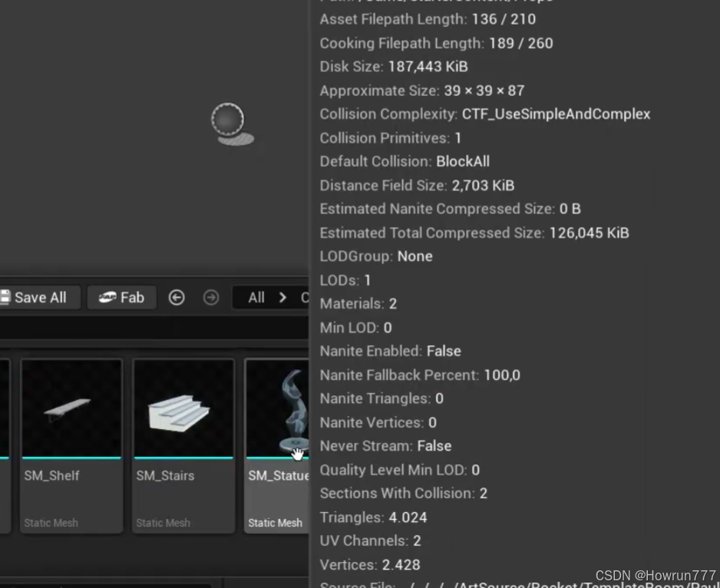The image size is (720, 588).
Task: Click the Never Stream False value
Action: 434,445
